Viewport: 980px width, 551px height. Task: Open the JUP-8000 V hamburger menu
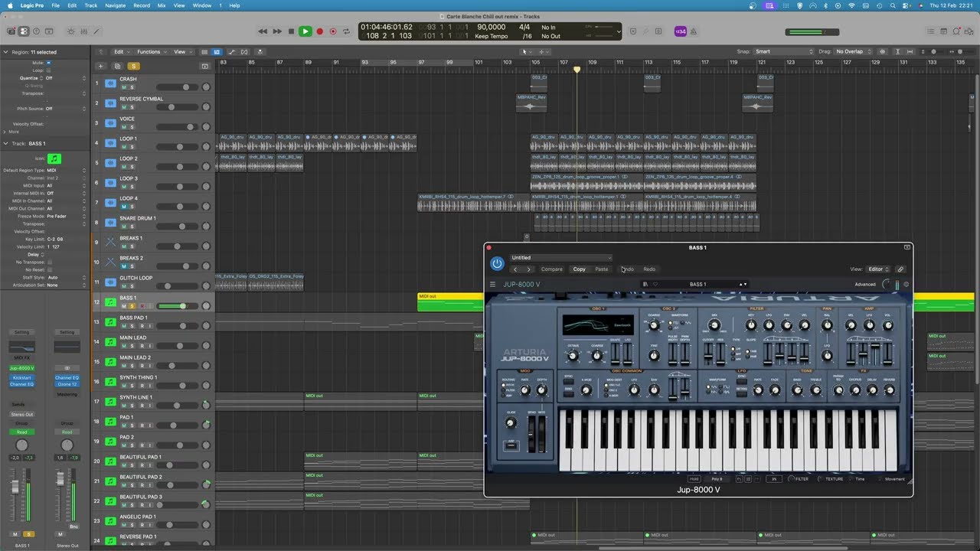492,285
